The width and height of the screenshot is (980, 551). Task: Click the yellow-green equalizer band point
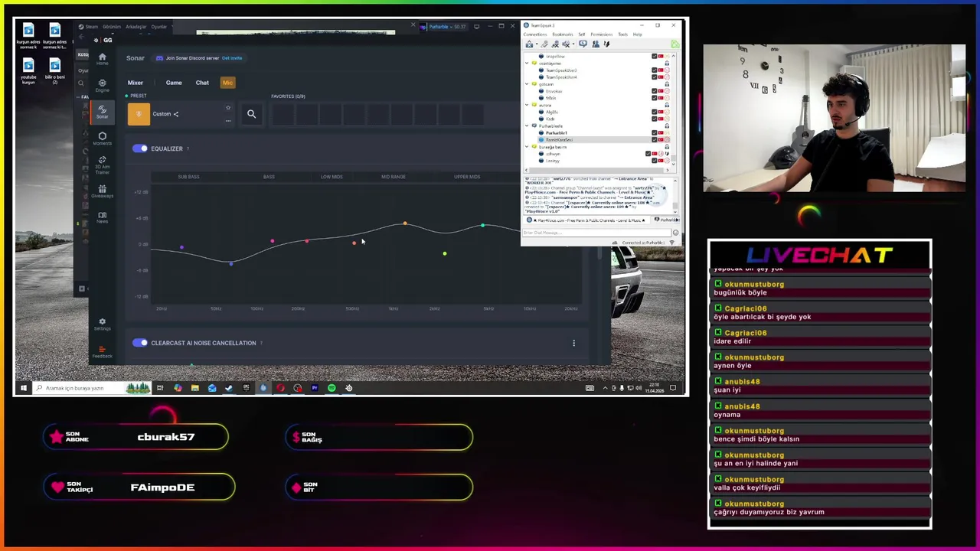click(445, 253)
